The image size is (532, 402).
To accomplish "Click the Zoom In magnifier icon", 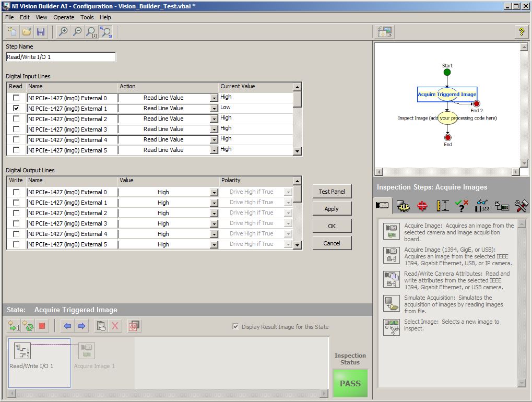I will point(63,32).
